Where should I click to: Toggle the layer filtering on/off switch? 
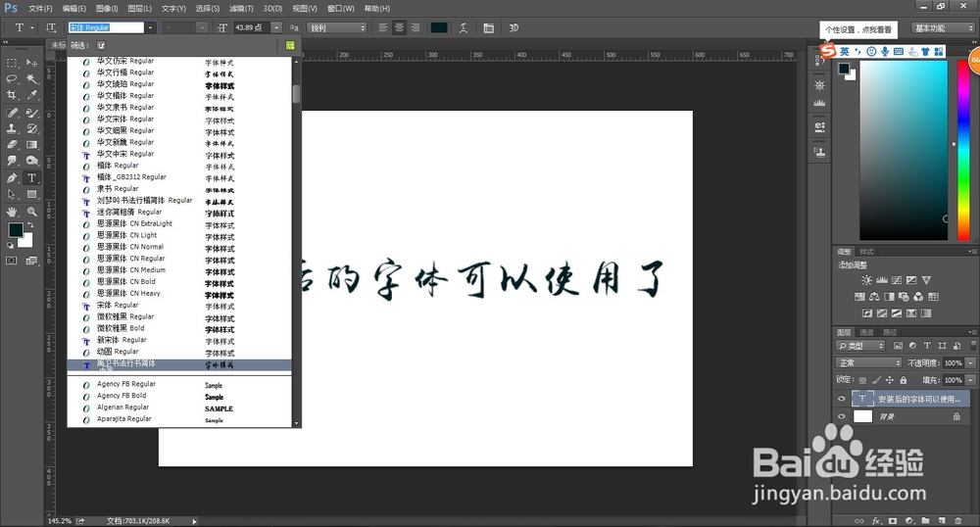(x=973, y=346)
